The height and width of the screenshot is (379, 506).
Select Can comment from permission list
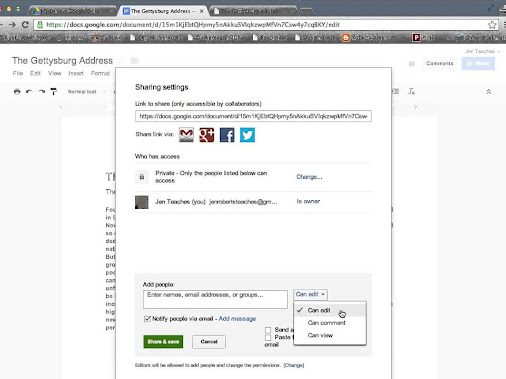pyautogui.click(x=326, y=323)
